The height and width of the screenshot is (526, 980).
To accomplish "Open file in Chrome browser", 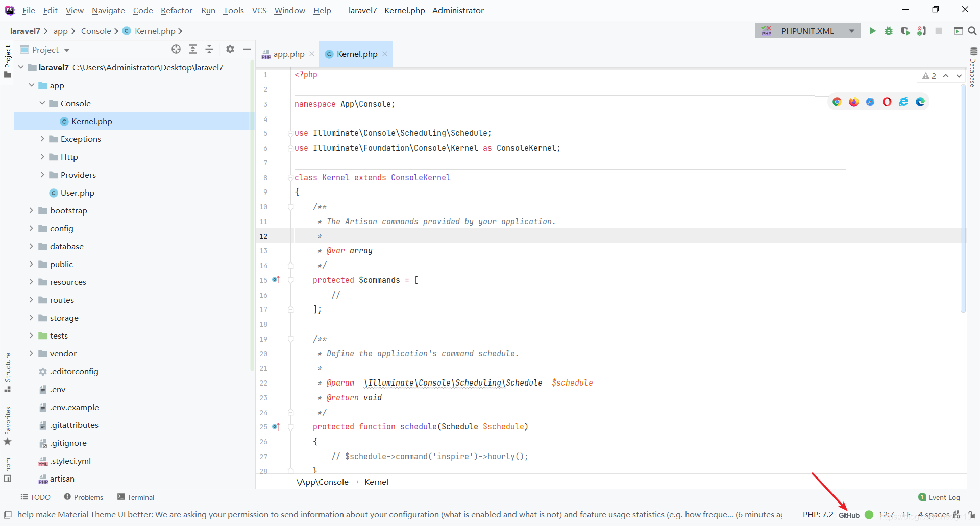I will pos(837,102).
